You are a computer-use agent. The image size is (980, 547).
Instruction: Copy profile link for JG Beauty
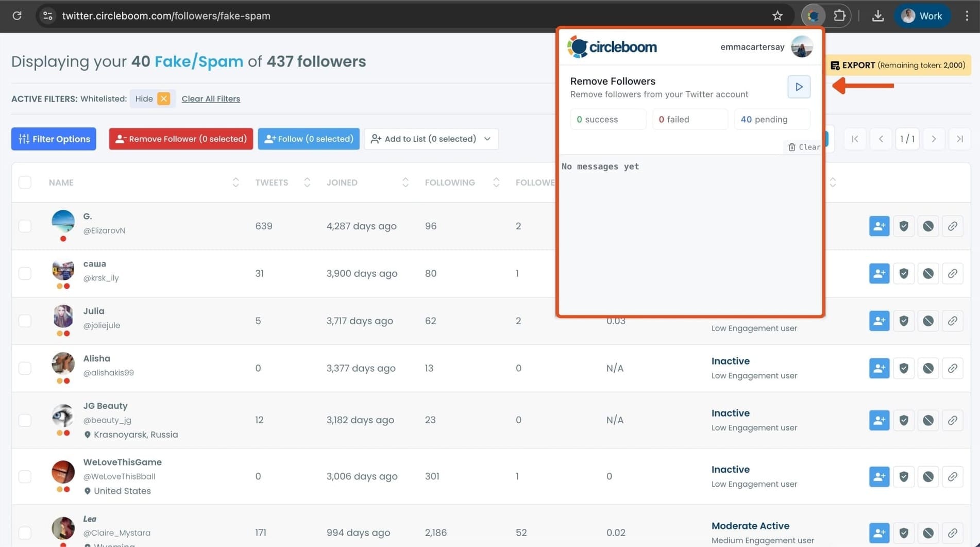coord(952,420)
